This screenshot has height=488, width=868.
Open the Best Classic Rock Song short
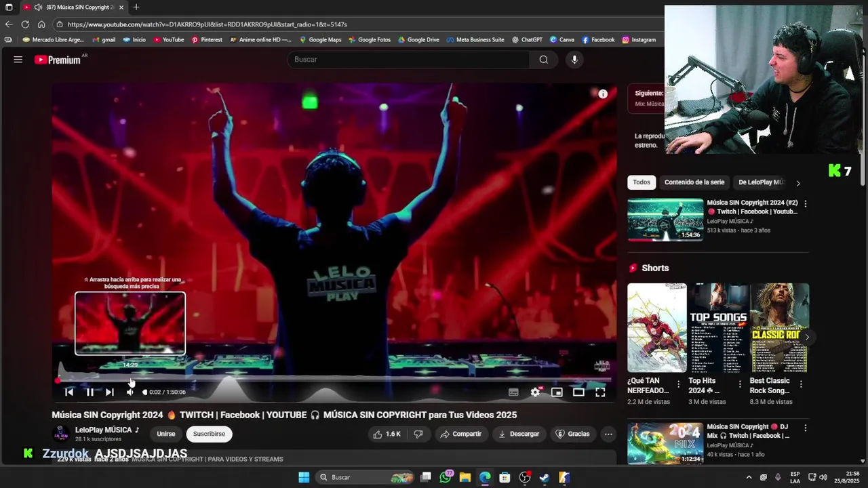pos(779,328)
